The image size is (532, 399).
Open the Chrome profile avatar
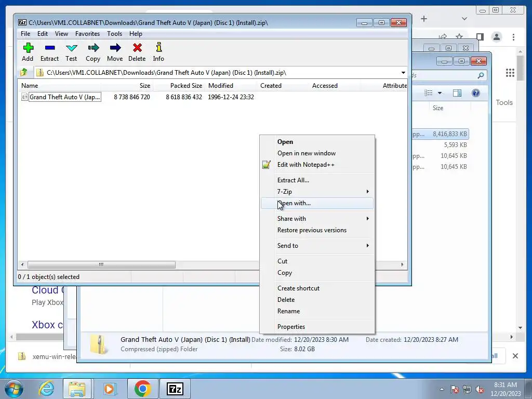click(x=497, y=37)
